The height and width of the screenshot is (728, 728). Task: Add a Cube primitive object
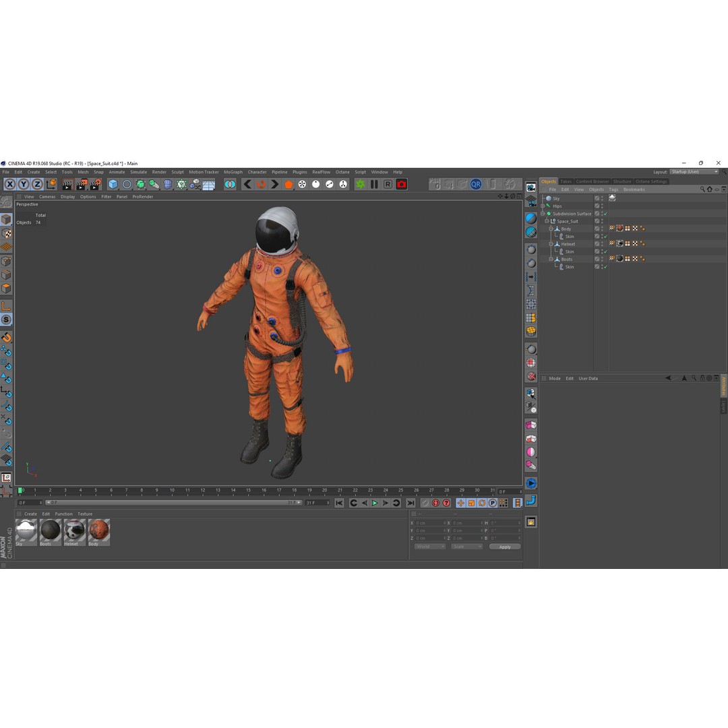pyautogui.click(x=113, y=184)
